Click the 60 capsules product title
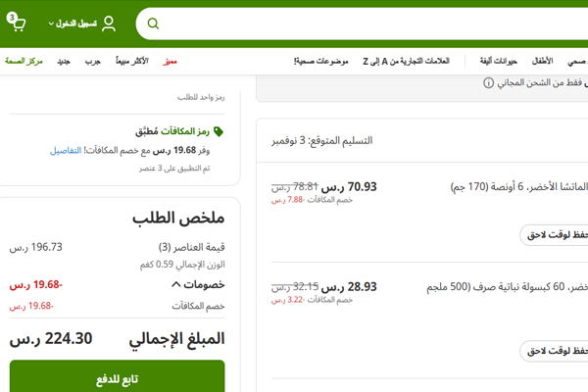 pos(507,287)
